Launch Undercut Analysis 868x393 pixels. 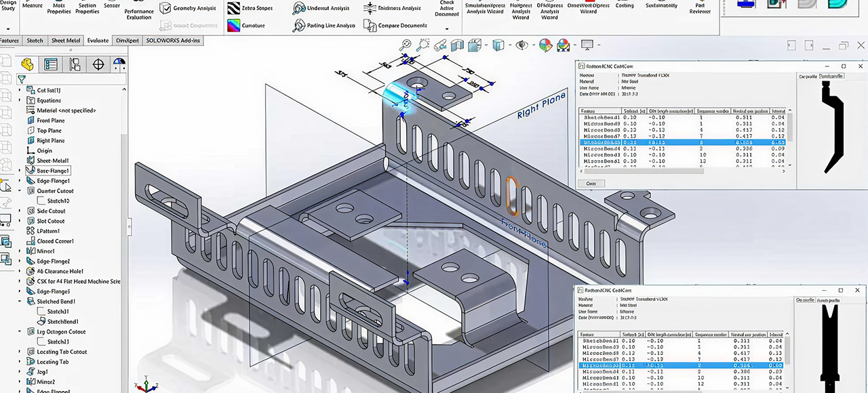pos(299,8)
